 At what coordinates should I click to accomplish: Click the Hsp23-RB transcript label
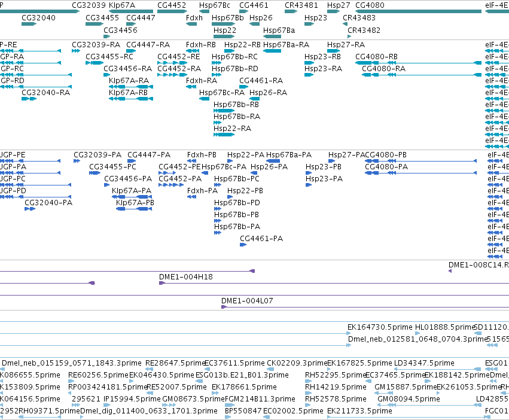point(322,56)
